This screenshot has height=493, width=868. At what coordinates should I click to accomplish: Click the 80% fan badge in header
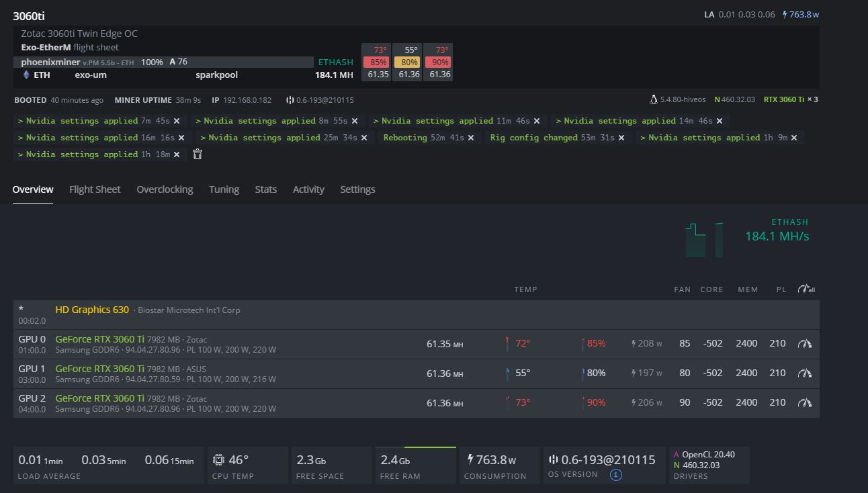point(408,62)
